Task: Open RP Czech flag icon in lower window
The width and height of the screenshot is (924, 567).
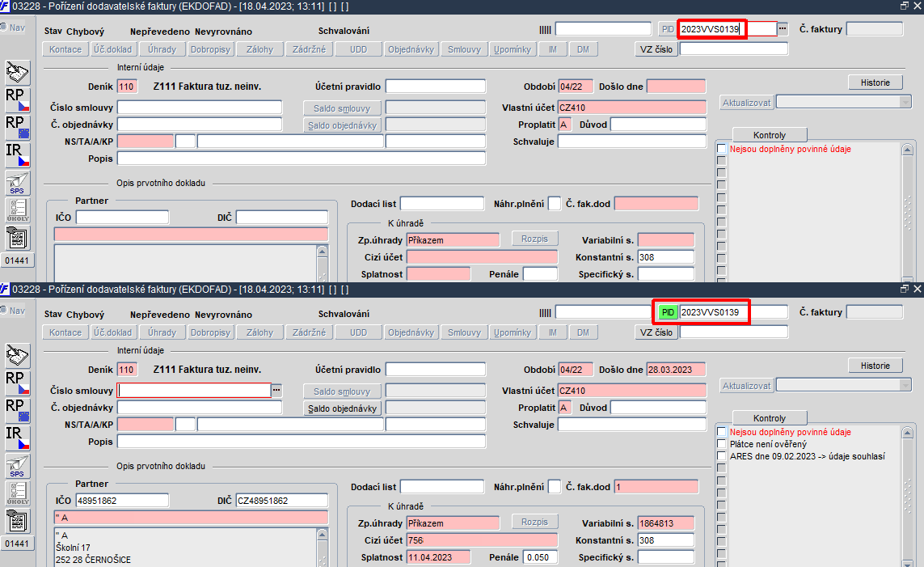Action: pyautogui.click(x=18, y=383)
